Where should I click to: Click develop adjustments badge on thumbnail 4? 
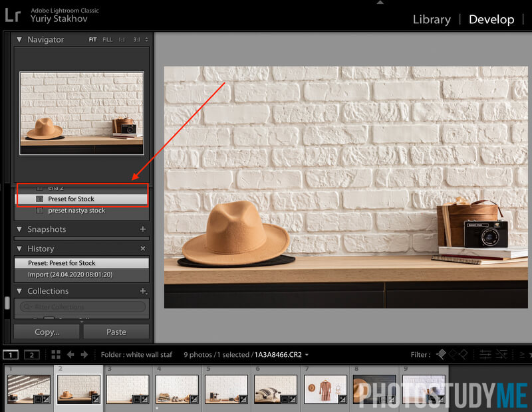point(194,399)
